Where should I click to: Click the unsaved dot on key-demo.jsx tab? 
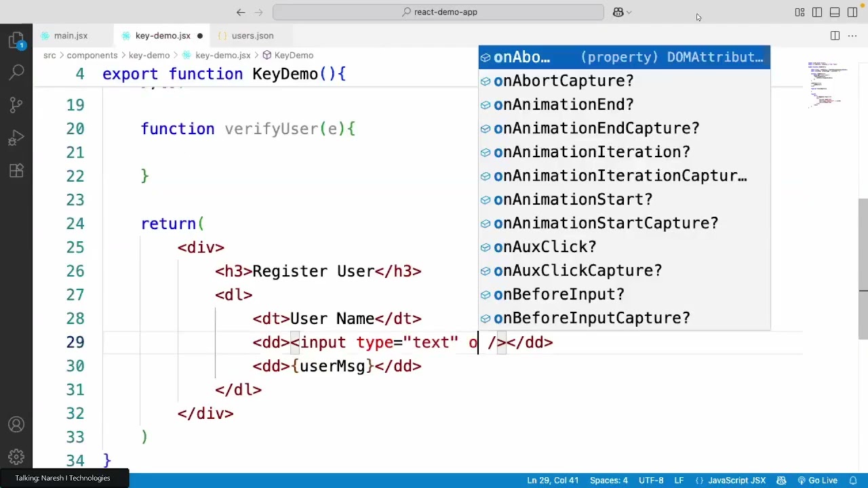pyautogui.click(x=200, y=36)
